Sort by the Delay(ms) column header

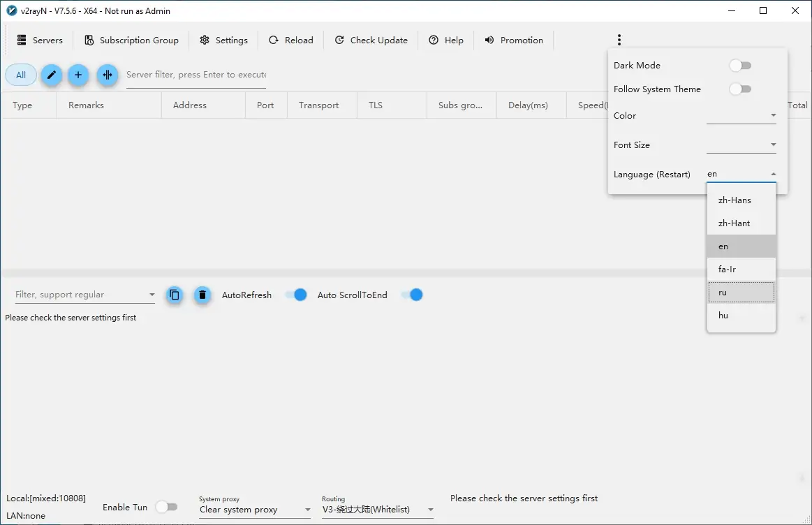(532, 105)
